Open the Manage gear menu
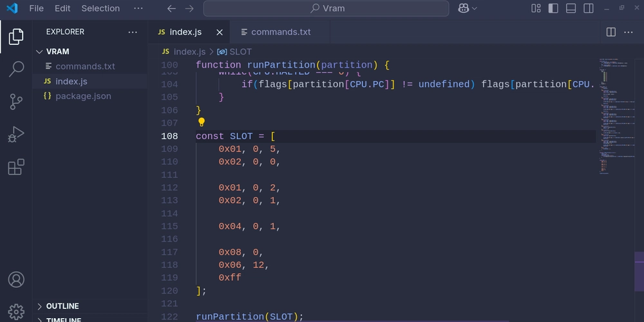 pyautogui.click(x=16, y=312)
